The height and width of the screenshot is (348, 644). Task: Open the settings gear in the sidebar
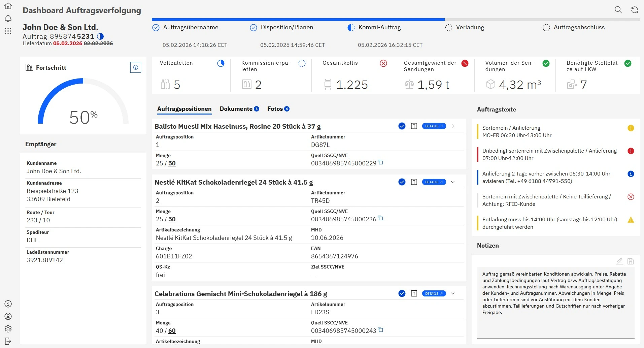[x=8, y=329]
